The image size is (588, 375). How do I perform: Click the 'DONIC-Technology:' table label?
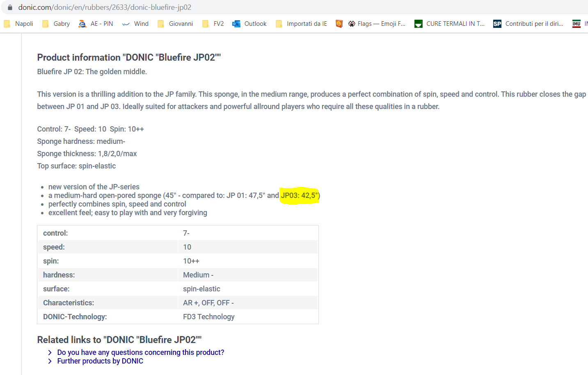coord(75,317)
